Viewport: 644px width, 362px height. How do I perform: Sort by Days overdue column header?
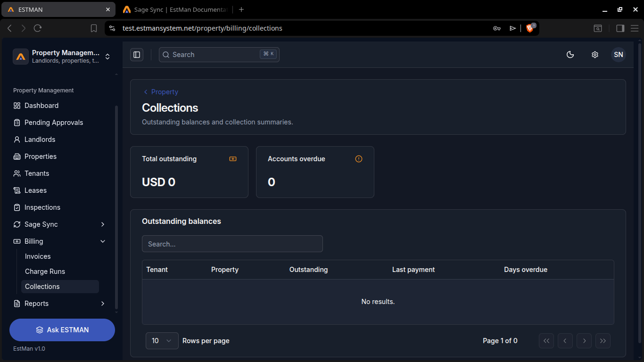[x=526, y=270]
